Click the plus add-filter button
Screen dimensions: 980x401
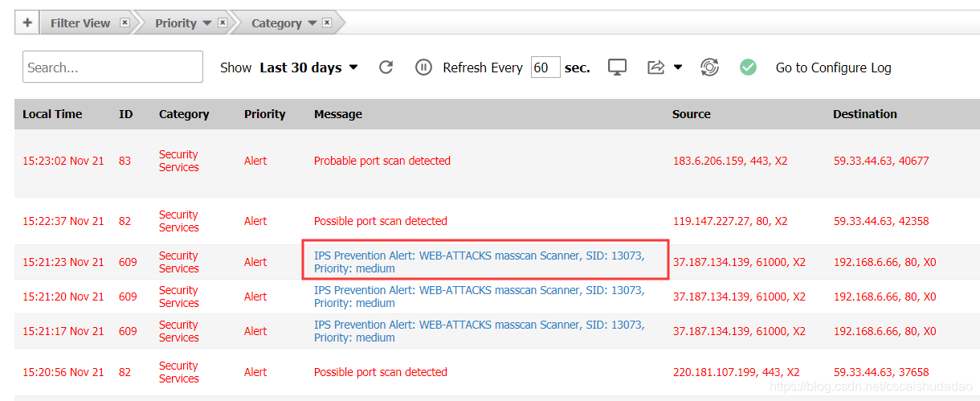[27, 23]
